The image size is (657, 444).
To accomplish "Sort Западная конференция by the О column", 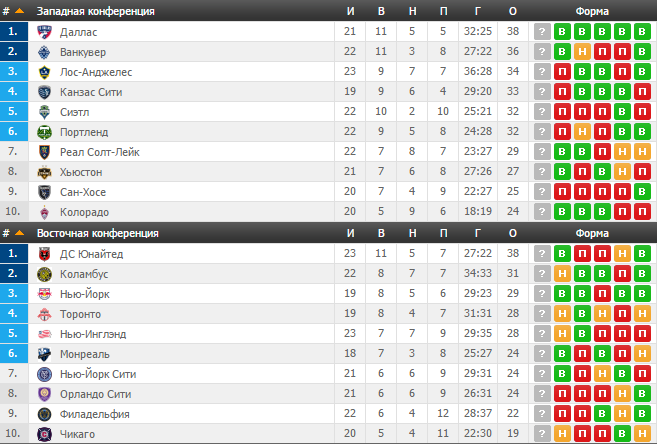I will pos(513,11).
